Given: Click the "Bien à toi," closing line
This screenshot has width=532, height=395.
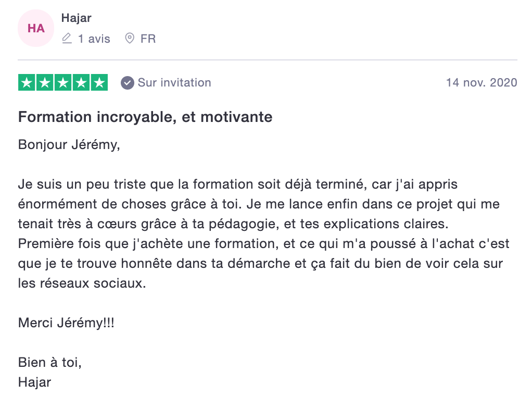Looking at the screenshot, I should [x=50, y=362].
